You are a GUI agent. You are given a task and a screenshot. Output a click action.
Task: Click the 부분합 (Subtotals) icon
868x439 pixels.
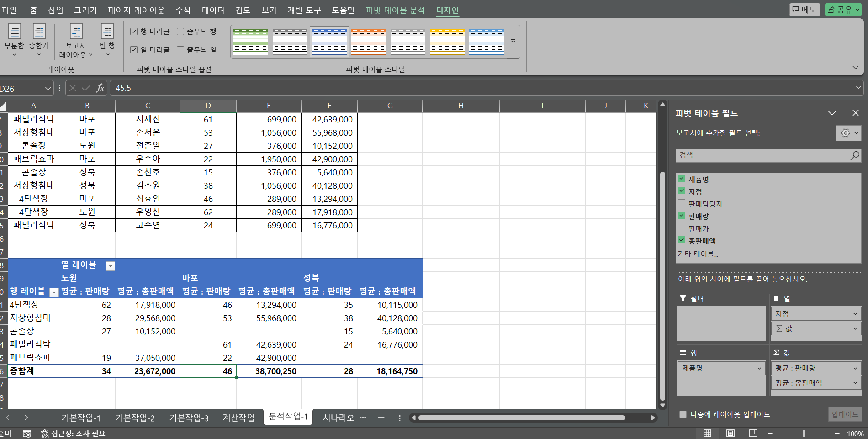pyautogui.click(x=14, y=32)
